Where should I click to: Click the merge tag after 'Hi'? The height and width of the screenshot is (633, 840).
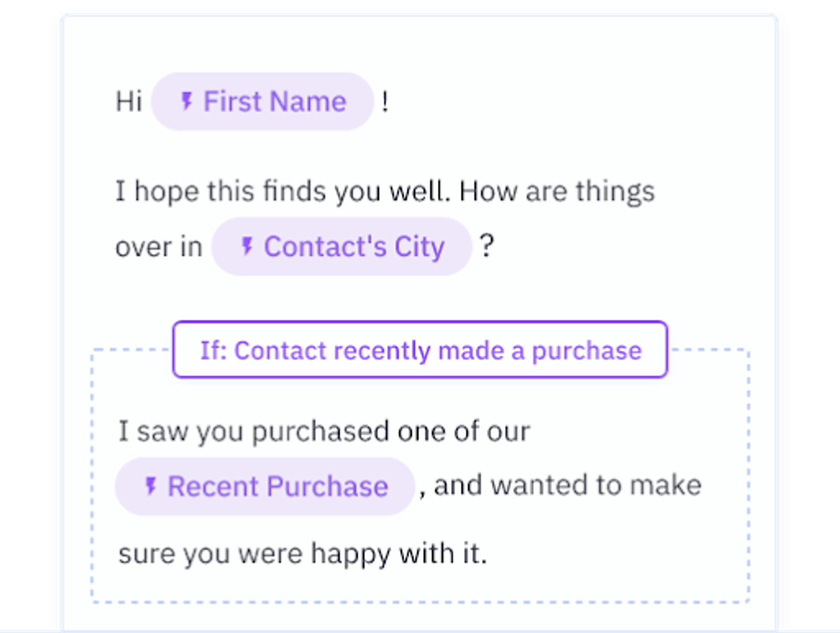(x=262, y=101)
